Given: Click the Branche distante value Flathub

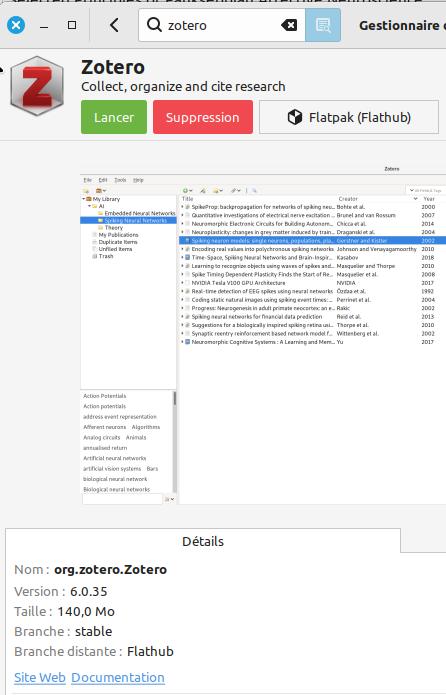Looking at the screenshot, I should 150,651.
